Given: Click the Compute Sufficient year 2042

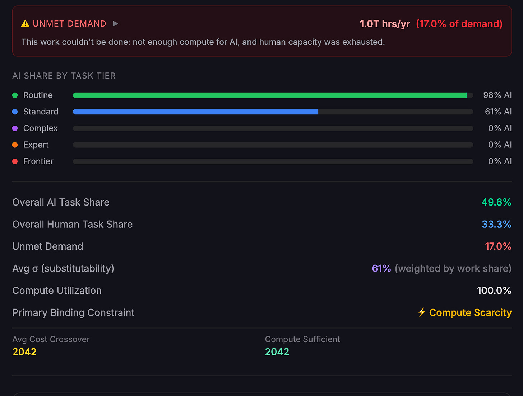Looking at the screenshot, I should point(277,352).
